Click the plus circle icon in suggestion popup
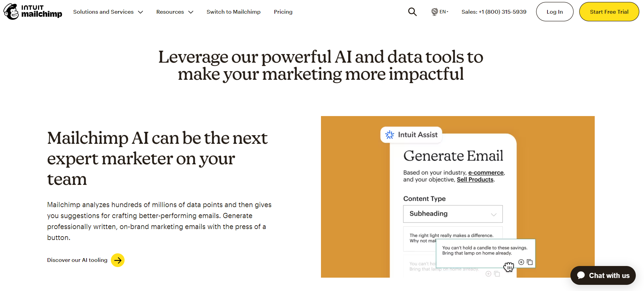The width and height of the screenshot is (644, 291). (x=521, y=262)
